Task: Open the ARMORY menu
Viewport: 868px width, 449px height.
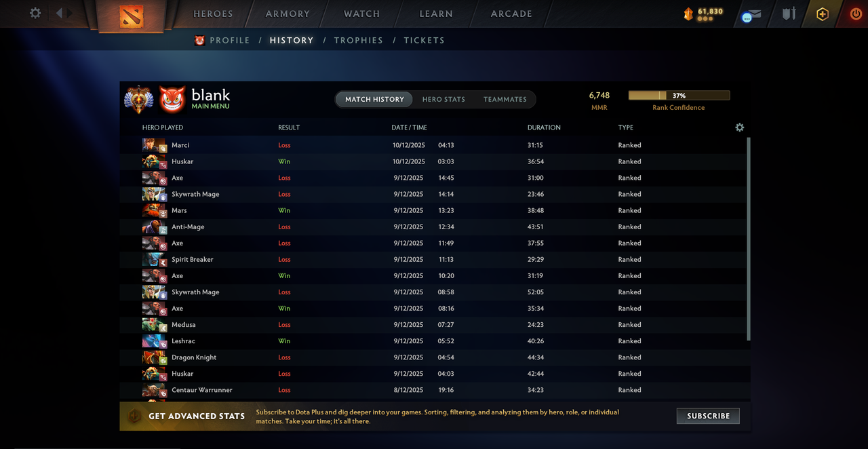Action: (288, 14)
